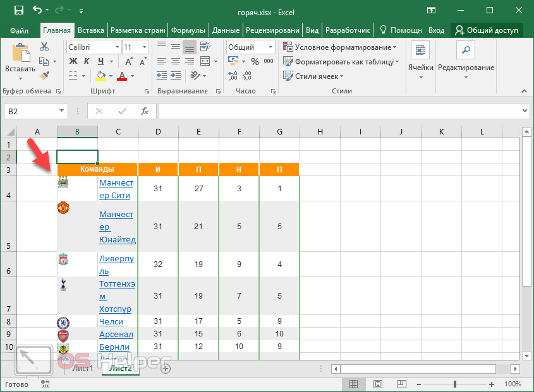Click the 'Общий доступ' share button

point(487,30)
